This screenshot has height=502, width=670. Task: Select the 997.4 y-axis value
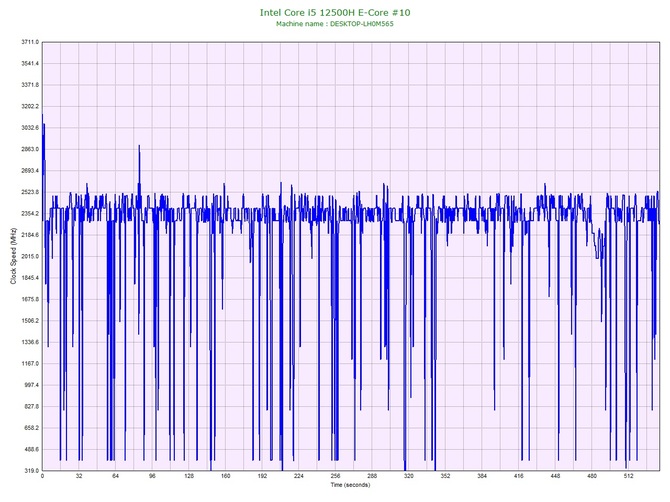32,385
